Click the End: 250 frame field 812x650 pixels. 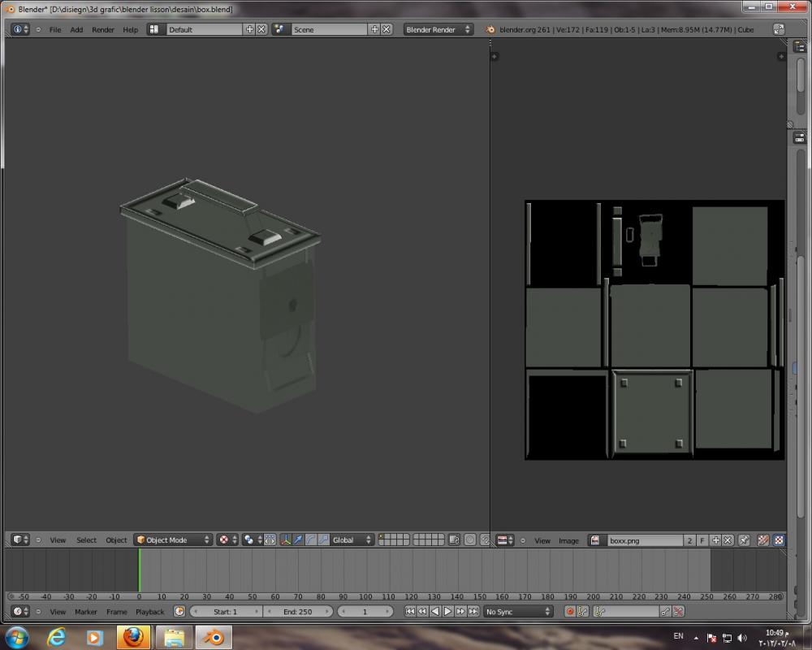[x=298, y=612]
